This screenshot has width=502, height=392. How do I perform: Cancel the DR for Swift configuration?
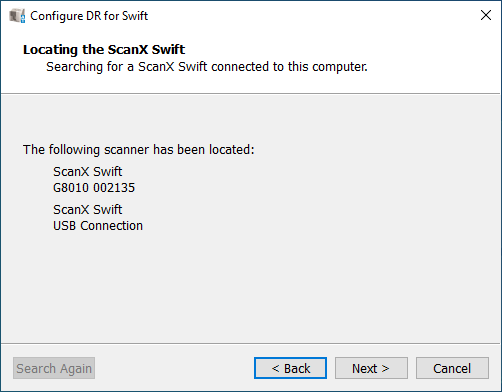click(452, 368)
